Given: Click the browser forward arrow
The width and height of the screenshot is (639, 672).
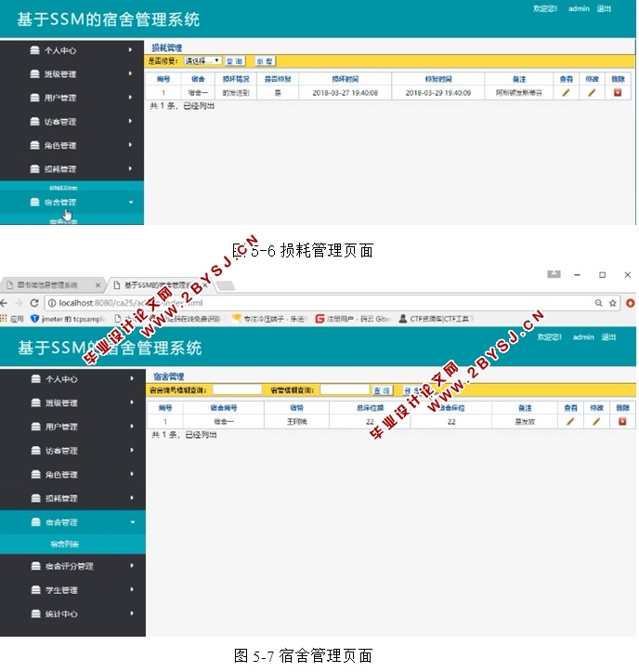Looking at the screenshot, I should (19, 303).
